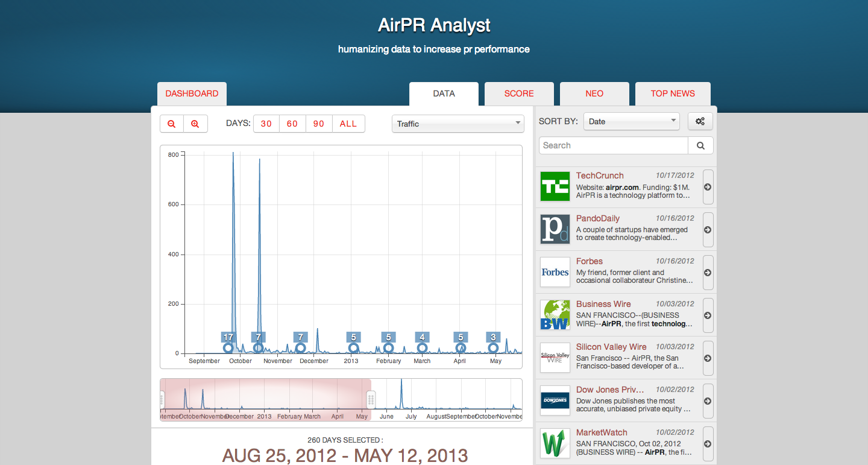Click the MarketWatch source name link
868x465 pixels.
602,432
